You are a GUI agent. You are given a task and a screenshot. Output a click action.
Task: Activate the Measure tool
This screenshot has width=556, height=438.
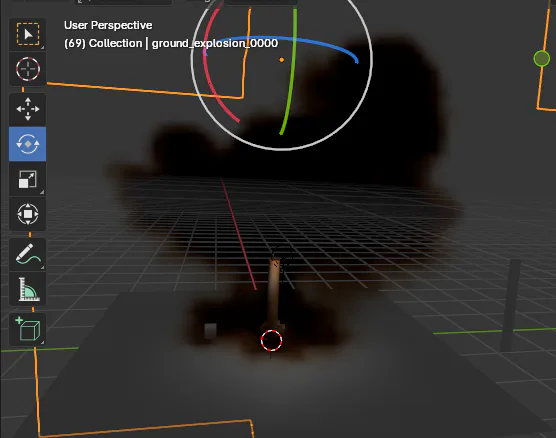click(x=28, y=289)
